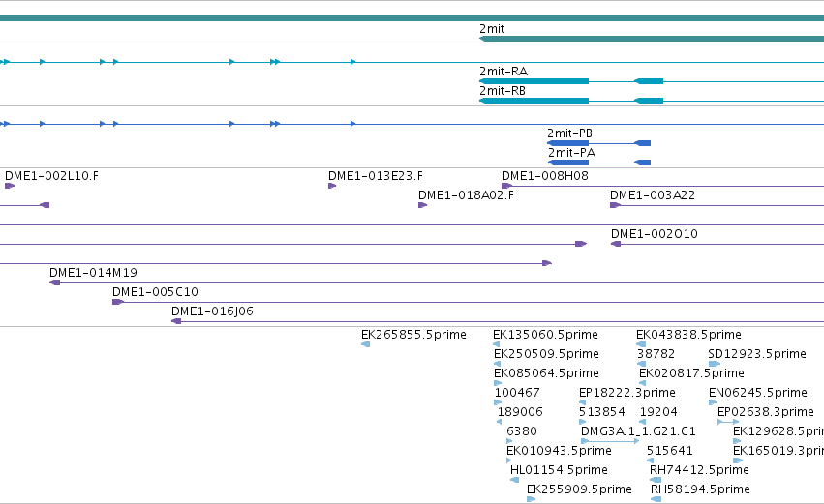Viewport: 824px width, 504px height.
Task: Click feature label 38782
Action: point(656,354)
